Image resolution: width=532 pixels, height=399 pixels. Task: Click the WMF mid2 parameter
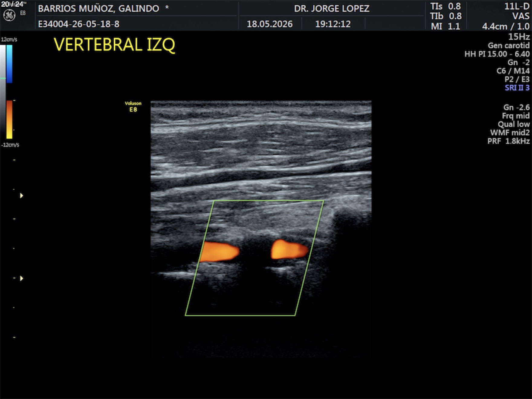[510, 132]
